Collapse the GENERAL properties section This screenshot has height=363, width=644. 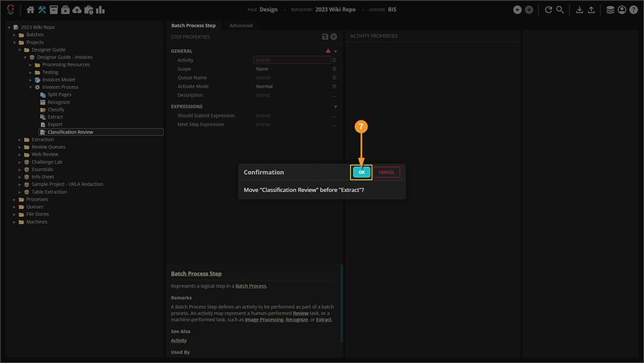coord(336,51)
